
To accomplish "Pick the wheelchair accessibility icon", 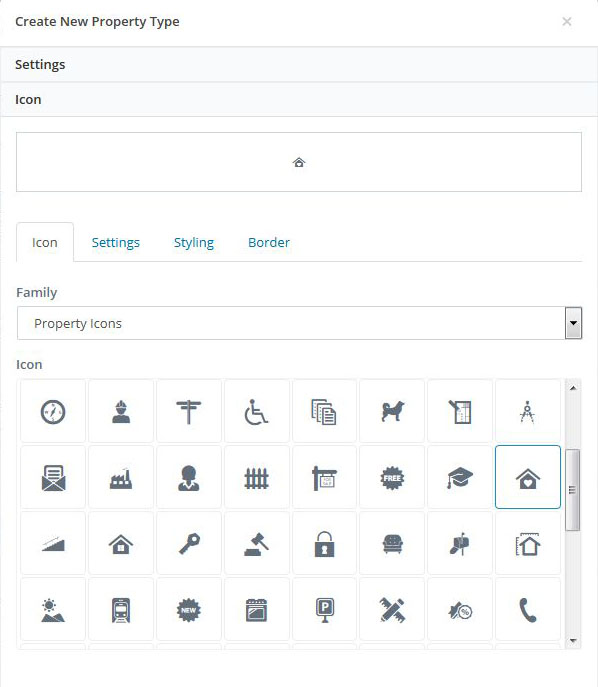I will (256, 411).
